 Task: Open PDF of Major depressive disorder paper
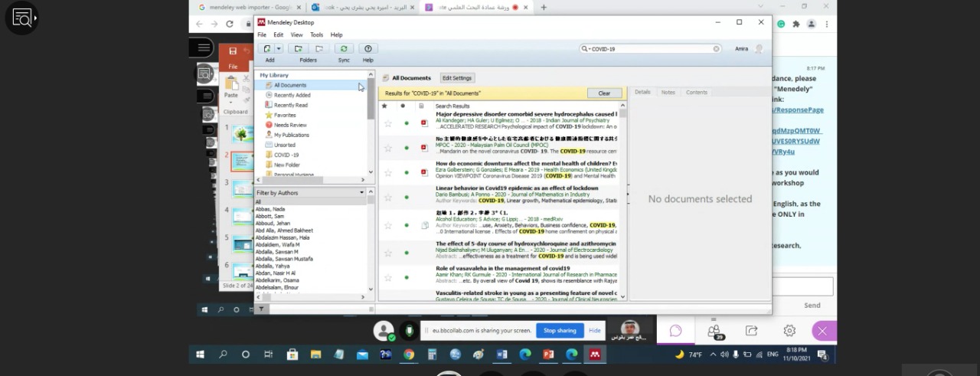click(x=424, y=123)
